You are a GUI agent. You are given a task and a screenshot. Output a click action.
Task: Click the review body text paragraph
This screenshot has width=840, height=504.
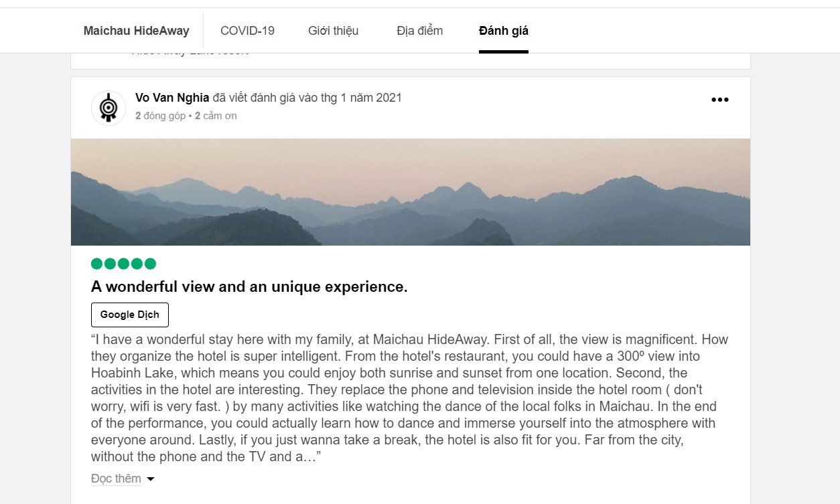pos(409,398)
